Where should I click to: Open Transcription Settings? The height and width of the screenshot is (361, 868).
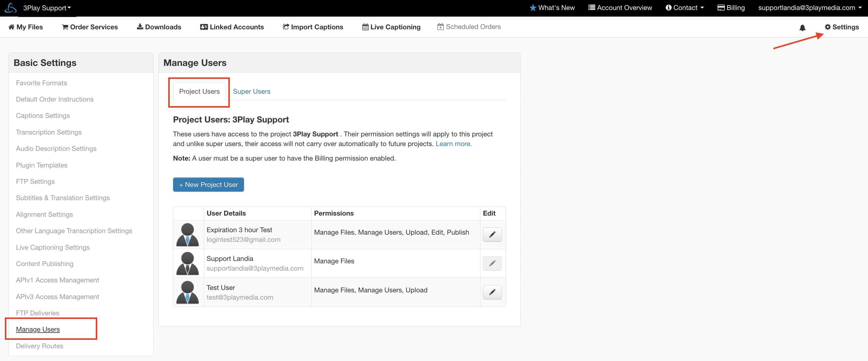pos(49,132)
